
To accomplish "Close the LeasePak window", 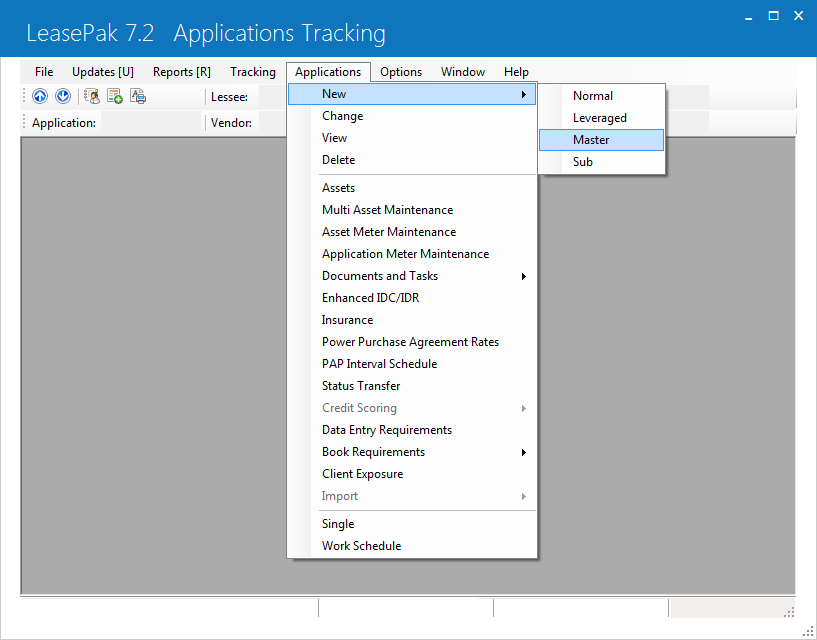I will [x=798, y=16].
